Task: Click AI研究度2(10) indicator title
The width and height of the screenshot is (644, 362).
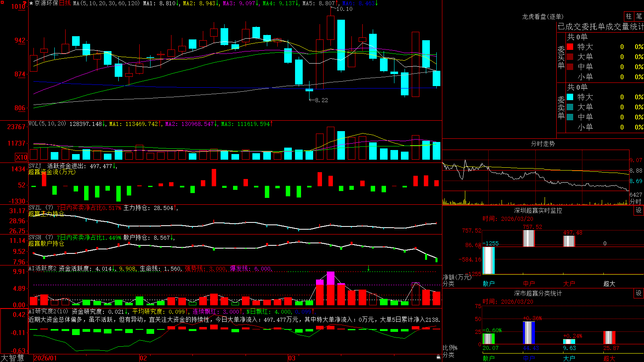Action: [48, 311]
